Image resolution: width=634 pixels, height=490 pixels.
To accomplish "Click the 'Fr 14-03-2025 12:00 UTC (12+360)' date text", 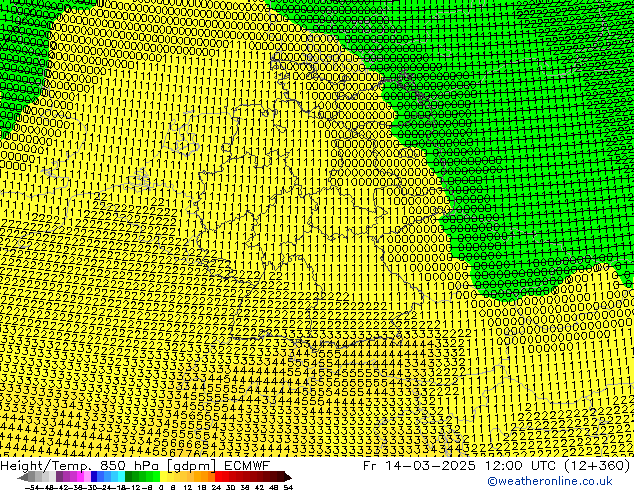I will [497, 465].
